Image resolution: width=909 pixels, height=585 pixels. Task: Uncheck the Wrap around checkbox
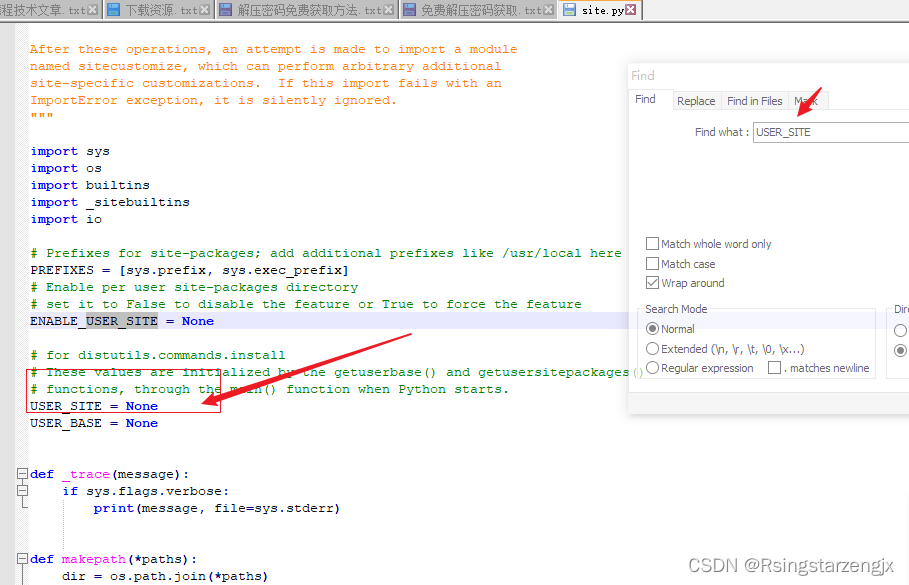pos(652,283)
